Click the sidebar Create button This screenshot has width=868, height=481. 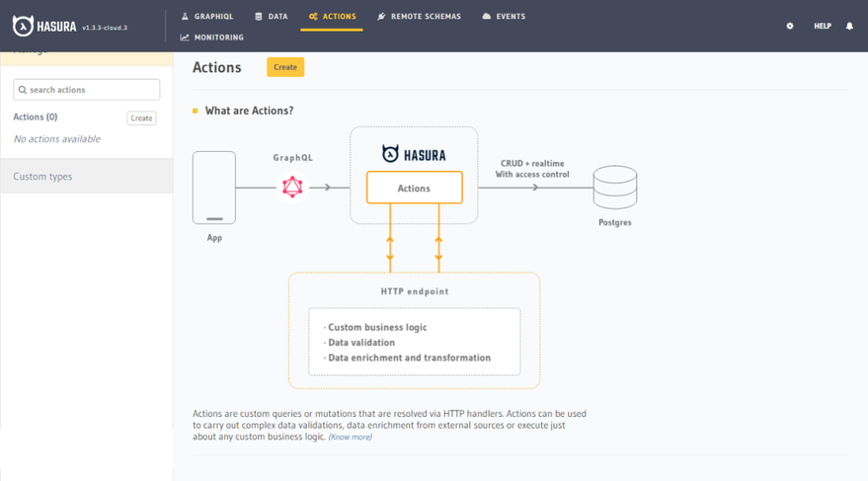click(141, 118)
